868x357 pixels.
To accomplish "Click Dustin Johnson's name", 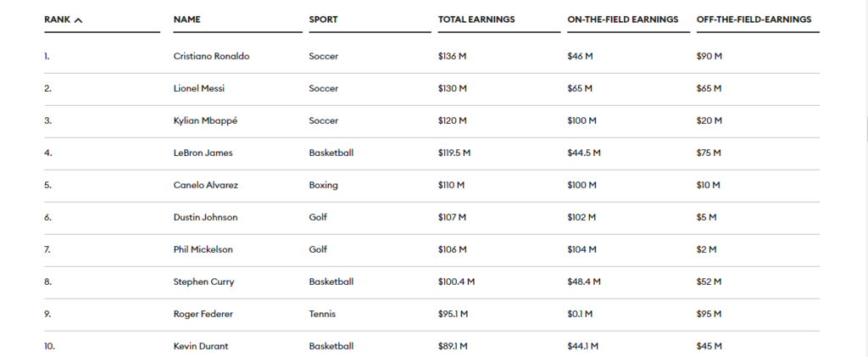I will tap(205, 217).
